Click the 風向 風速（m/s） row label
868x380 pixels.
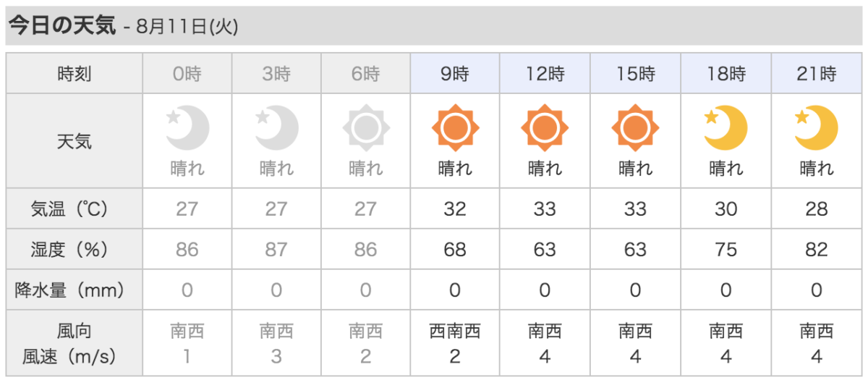click(75, 344)
